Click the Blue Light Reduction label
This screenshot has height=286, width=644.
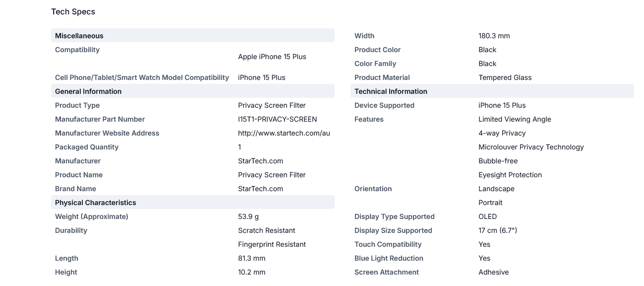tap(389, 258)
